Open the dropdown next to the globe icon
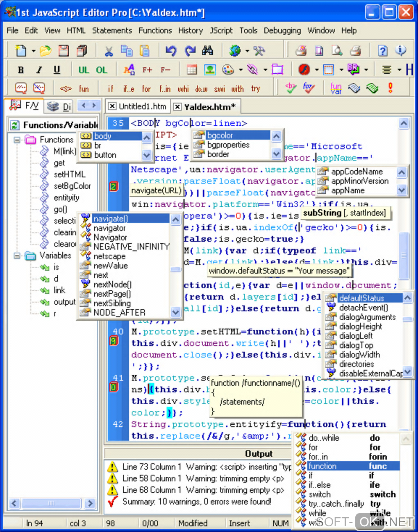418x532 pixels. click(247, 51)
